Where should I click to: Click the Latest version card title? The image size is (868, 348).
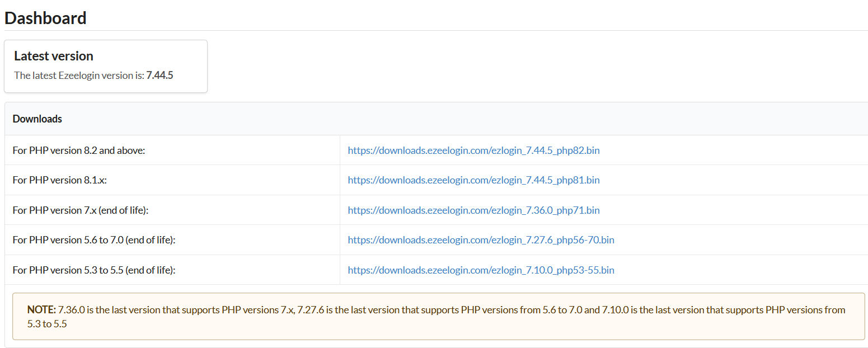pyautogui.click(x=54, y=56)
